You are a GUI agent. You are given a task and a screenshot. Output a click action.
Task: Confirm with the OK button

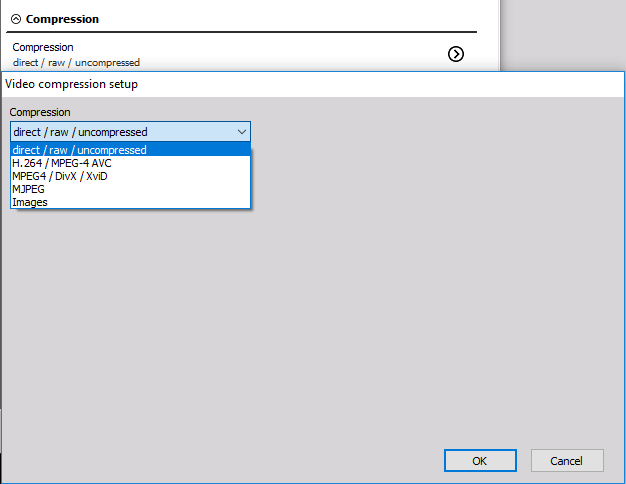(480, 460)
